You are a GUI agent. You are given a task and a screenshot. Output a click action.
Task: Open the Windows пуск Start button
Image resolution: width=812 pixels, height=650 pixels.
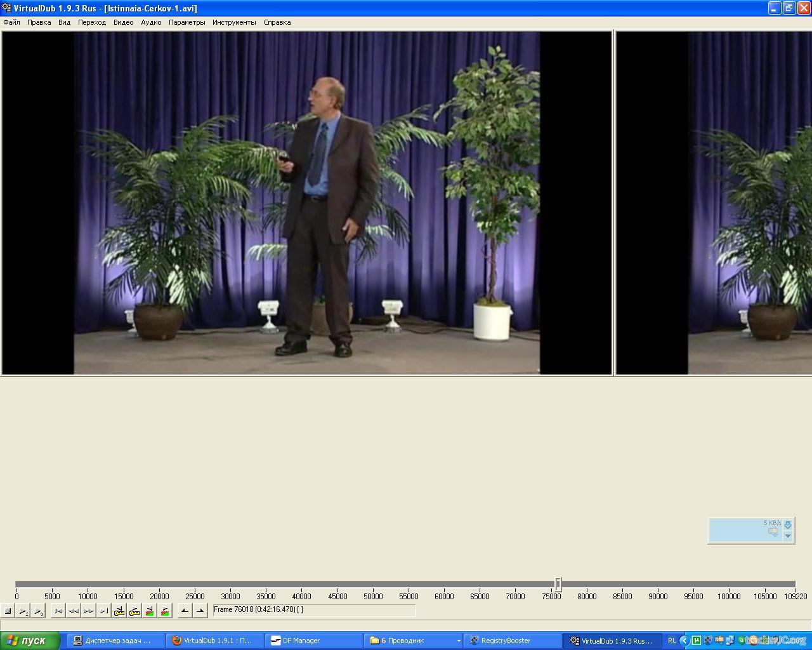tap(30, 640)
